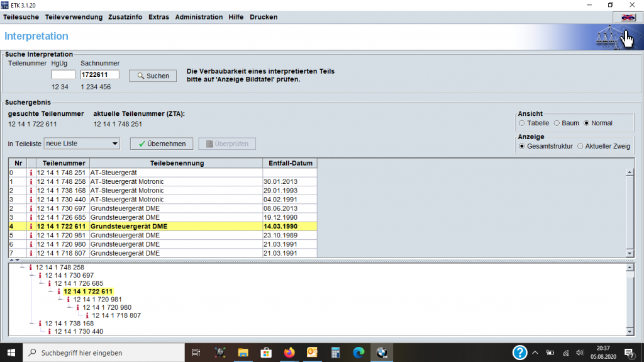Select the Tabelle view radio button
Screen dimensions: 644x362
522,123
